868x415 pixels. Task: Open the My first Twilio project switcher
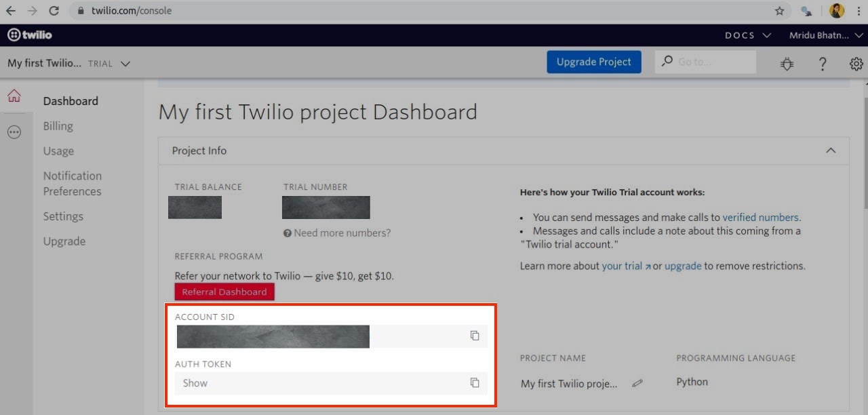point(68,63)
